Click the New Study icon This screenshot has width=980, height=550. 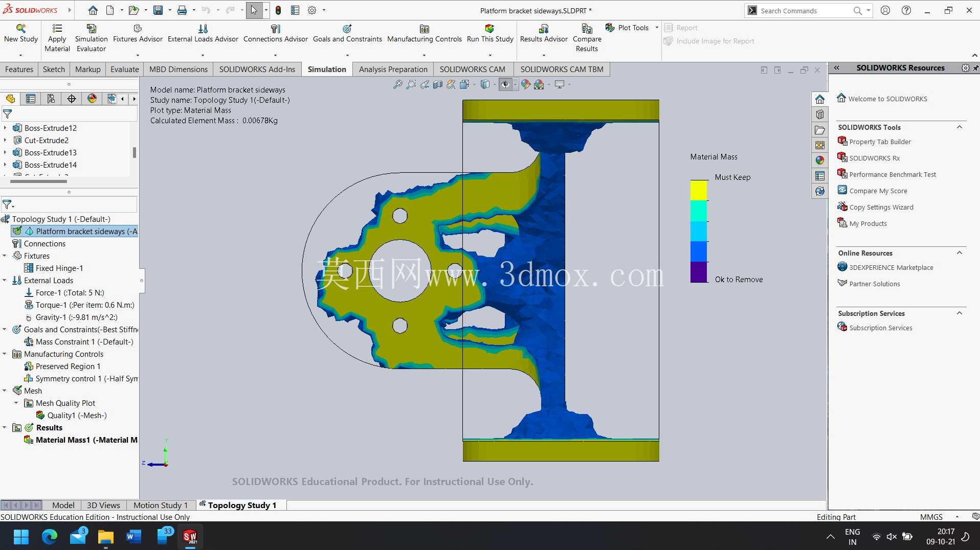(x=20, y=29)
